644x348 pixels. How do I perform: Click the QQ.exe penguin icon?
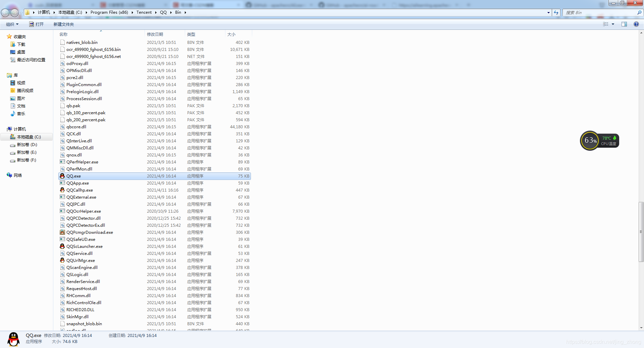coord(62,176)
